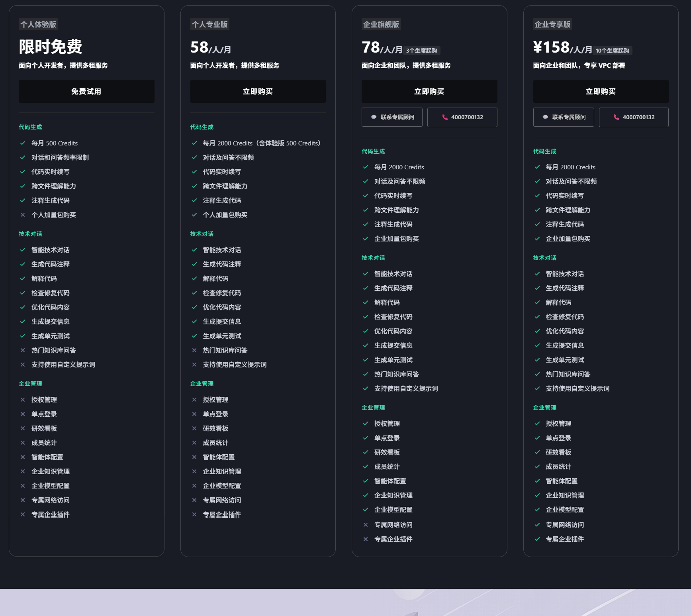Click the 3个坐席起购 tag

(422, 51)
